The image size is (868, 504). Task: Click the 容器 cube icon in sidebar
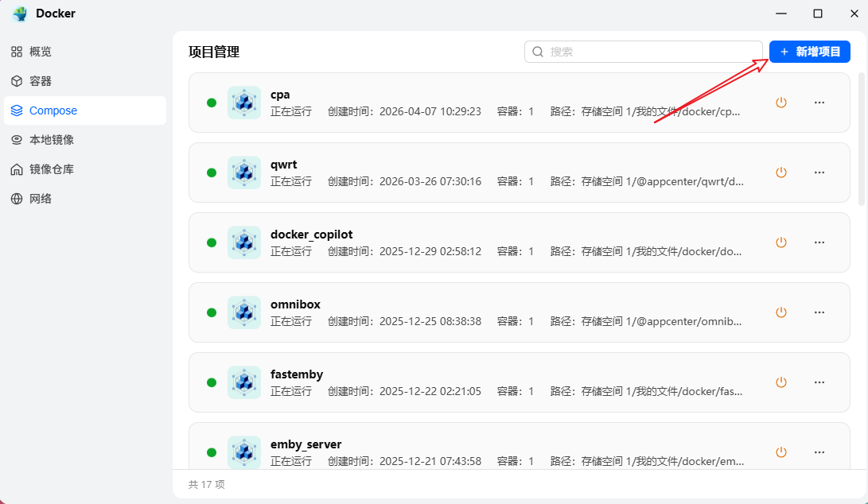(x=17, y=81)
